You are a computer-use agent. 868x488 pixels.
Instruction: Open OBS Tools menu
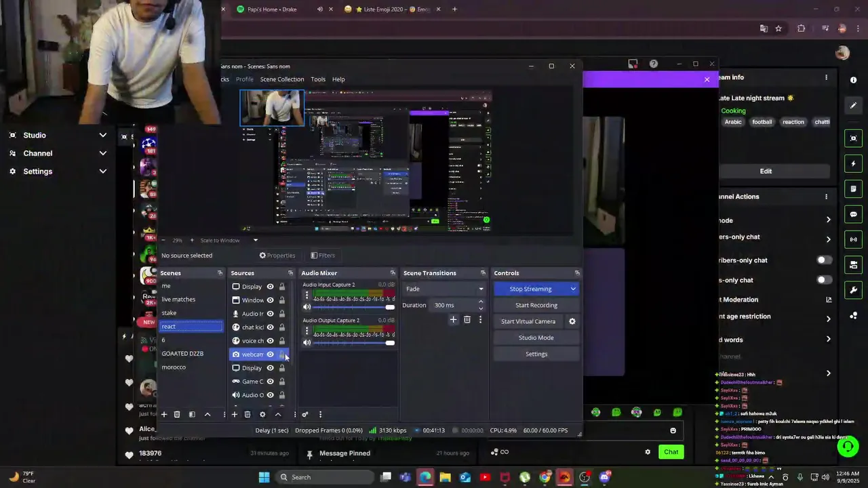318,79
